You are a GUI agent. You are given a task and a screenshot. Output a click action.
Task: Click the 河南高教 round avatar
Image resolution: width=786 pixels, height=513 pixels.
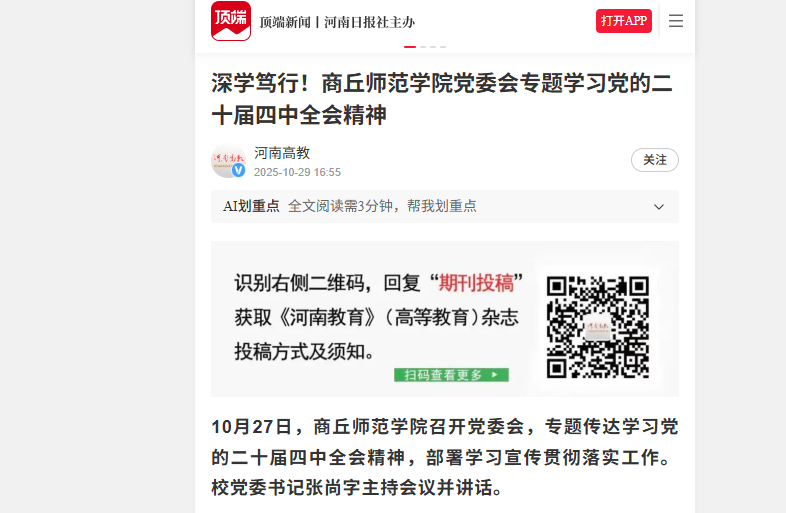tap(229, 161)
